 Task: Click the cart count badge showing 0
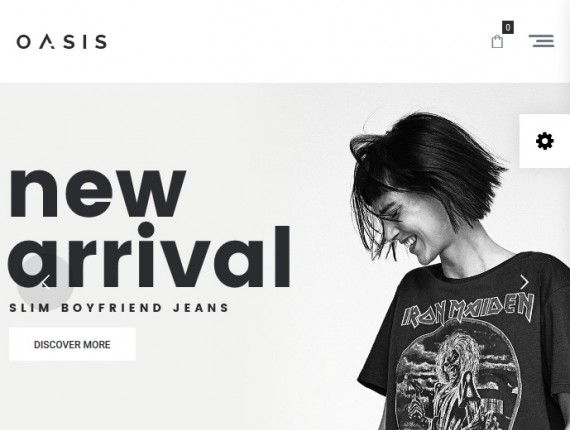(x=508, y=27)
